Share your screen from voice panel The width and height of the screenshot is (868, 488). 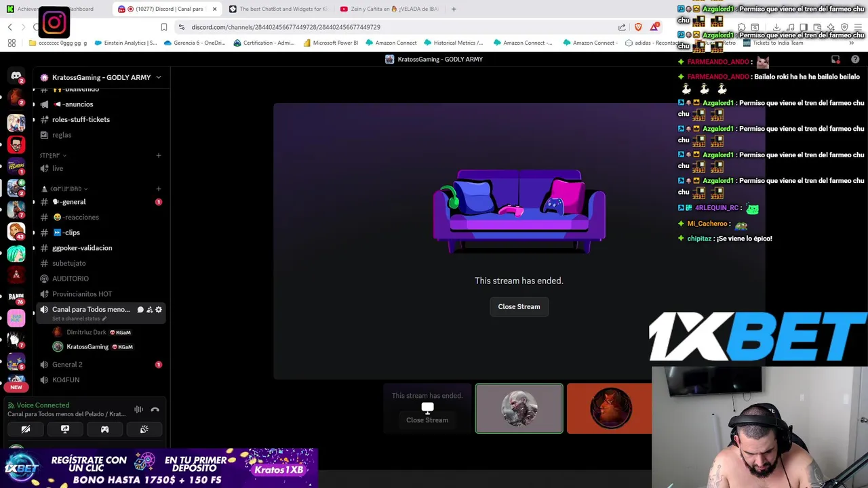click(65, 429)
